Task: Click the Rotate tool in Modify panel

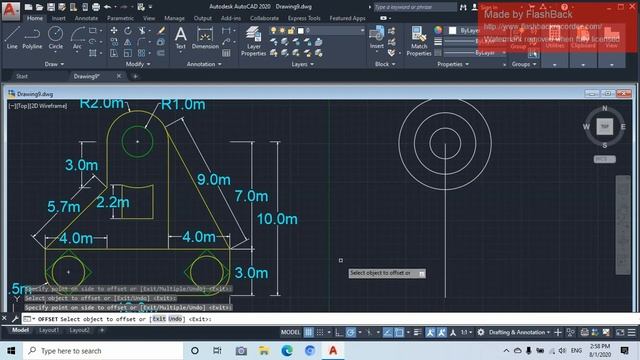Action: coord(128,31)
